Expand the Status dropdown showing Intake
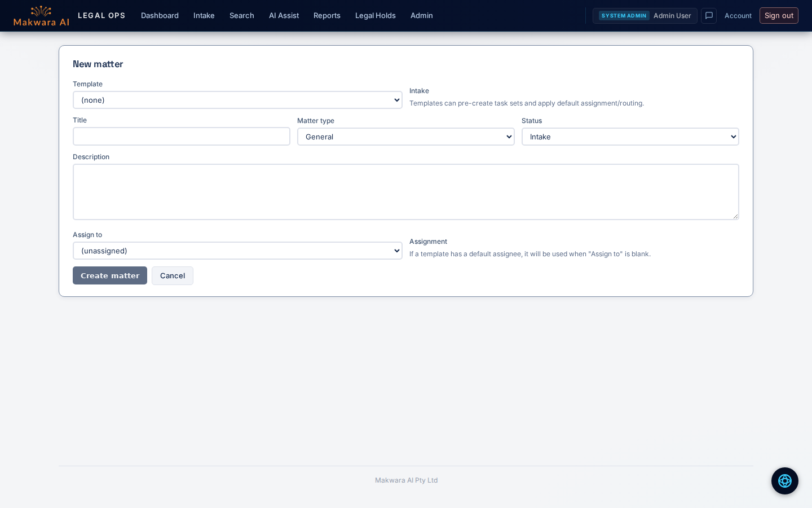The image size is (812, 508). [x=630, y=137]
